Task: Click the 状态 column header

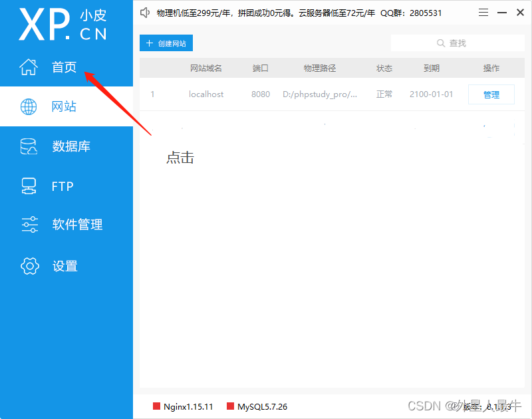Action: tap(384, 69)
